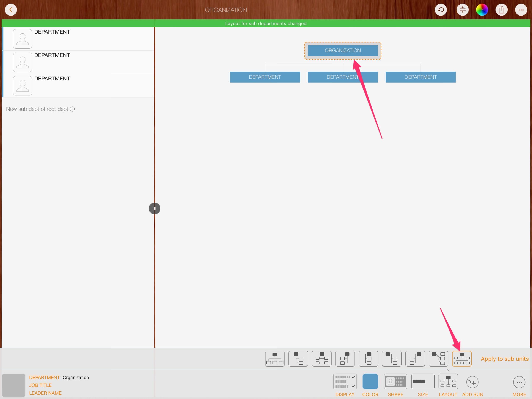
Task: Select the right-hanging vertical list layout
Action: (298, 358)
